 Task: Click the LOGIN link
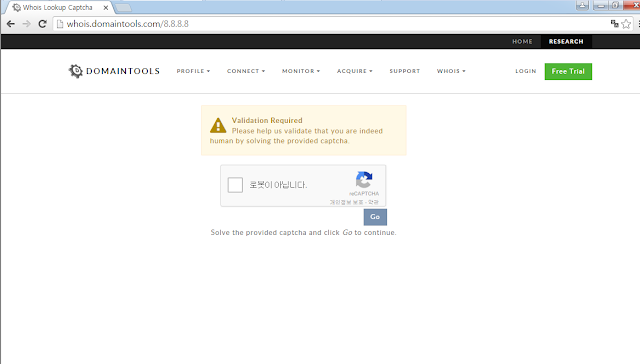(x=526, y=71)
